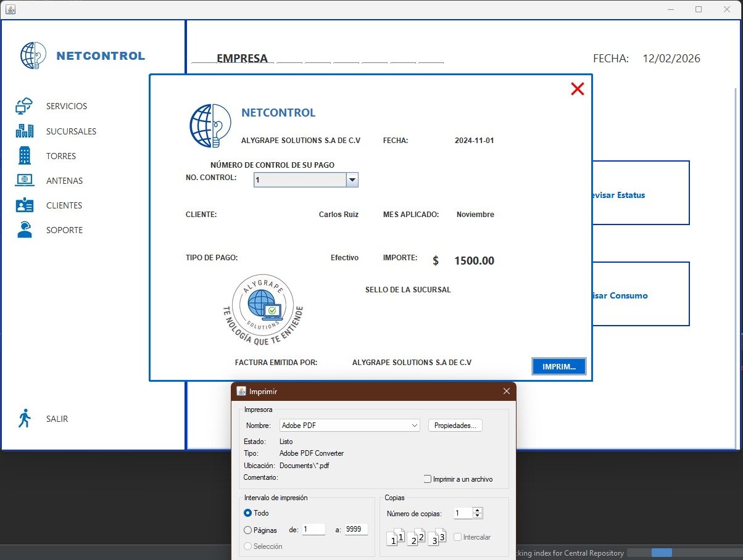743x560 pixels.
Task: Increase number of copies with up arrow
Action: click(477, 511)
